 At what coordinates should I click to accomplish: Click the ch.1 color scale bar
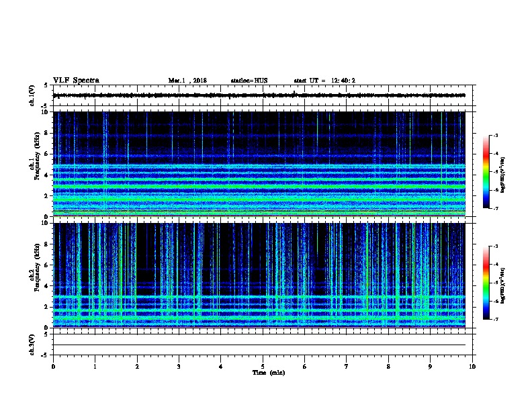point(486,172)
